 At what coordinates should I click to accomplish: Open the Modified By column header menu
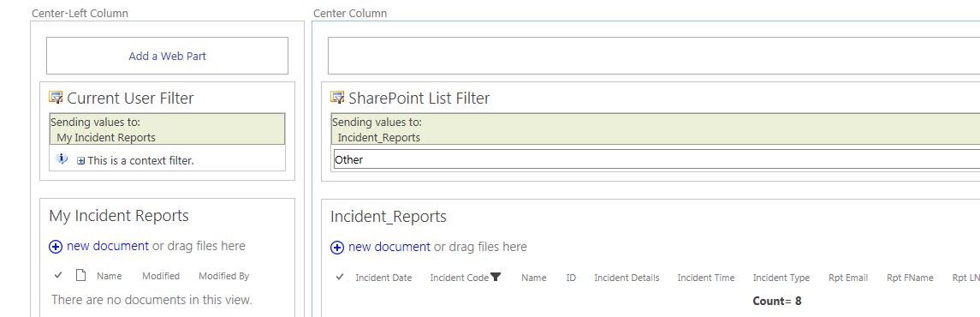pos(223,276)
